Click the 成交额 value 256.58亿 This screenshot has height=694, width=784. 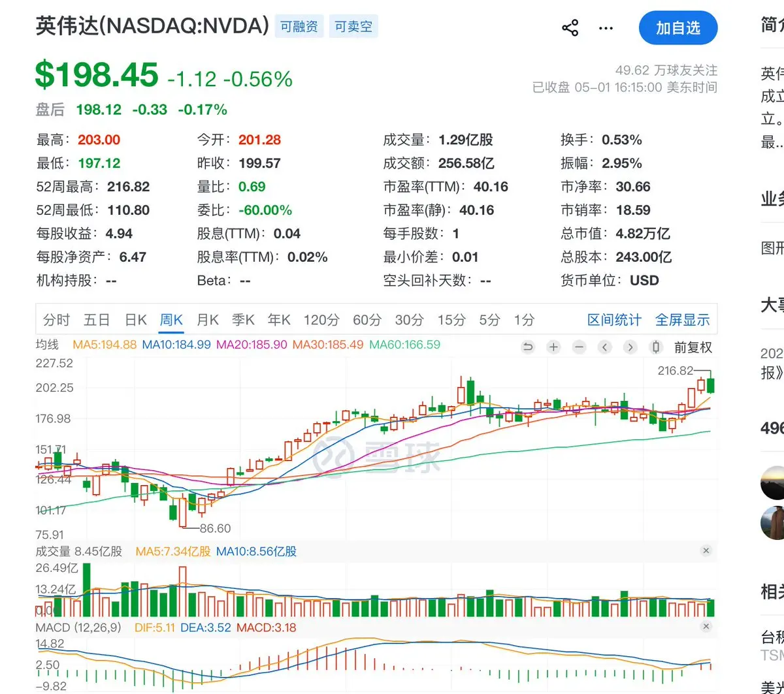point(466,163)
